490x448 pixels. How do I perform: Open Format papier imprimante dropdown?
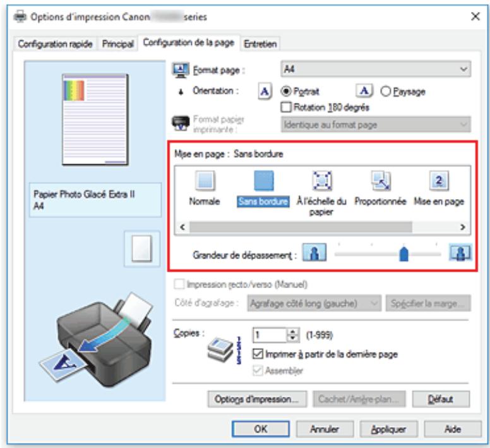click(376, 124)
